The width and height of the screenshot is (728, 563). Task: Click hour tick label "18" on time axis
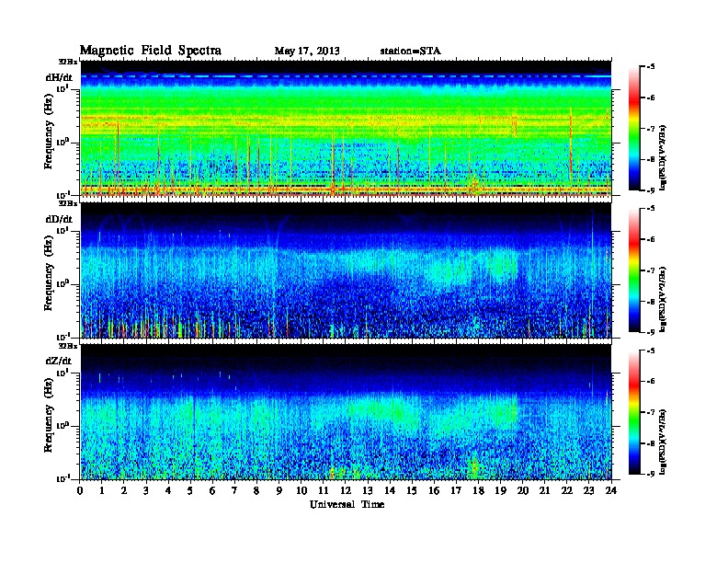pos(478,490)
